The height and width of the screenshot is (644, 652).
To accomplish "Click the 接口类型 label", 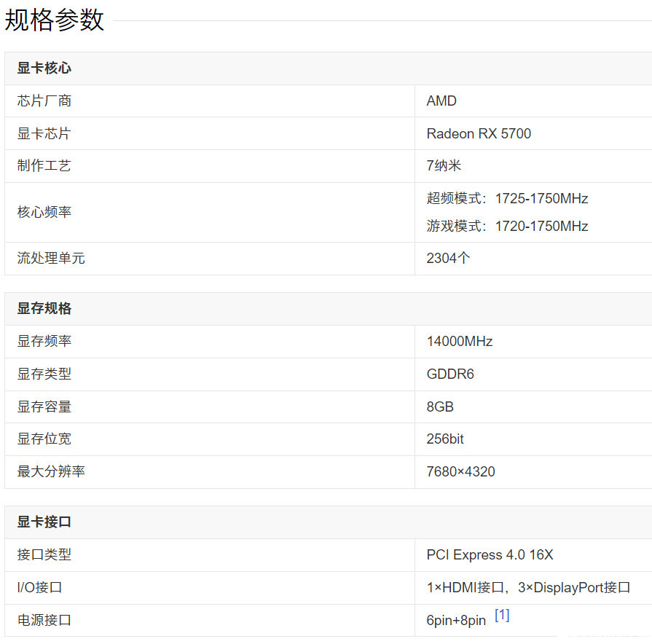I will (44, 554).
